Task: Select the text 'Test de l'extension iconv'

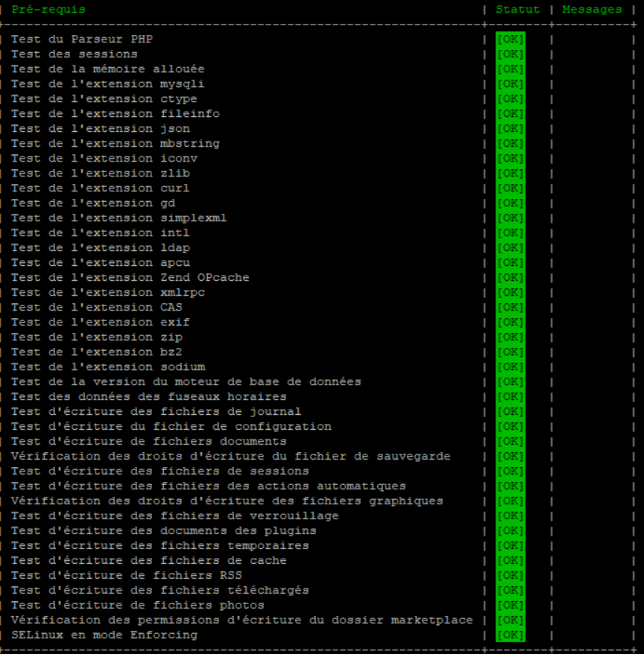Action: (x=104, y=159)
